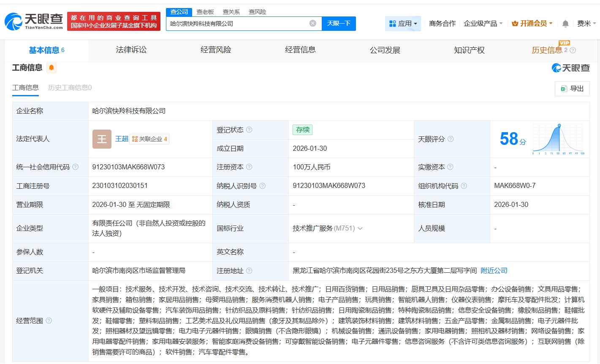The image size is (600, 364).
Task: Click the Tianyancha logo in header
Action: pos(34,21)
